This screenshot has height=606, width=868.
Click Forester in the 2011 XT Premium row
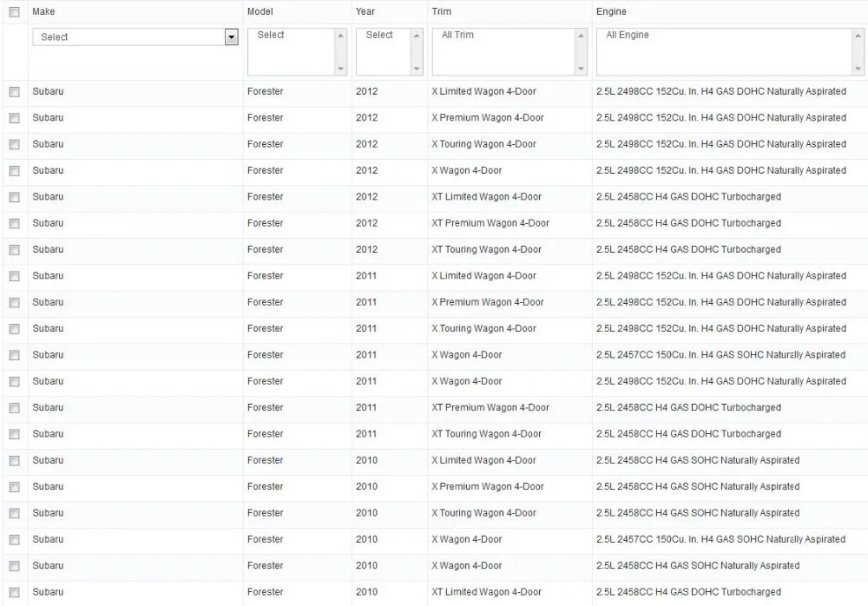pos(265,408)
